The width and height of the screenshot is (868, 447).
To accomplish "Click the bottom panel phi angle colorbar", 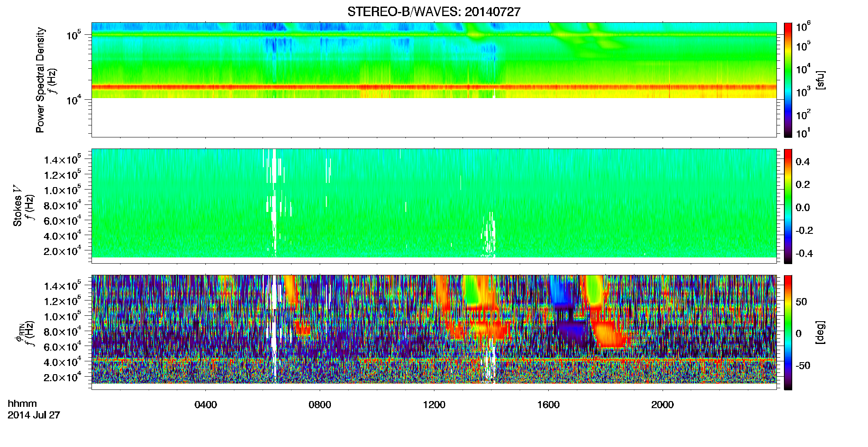I will point(788,332).
